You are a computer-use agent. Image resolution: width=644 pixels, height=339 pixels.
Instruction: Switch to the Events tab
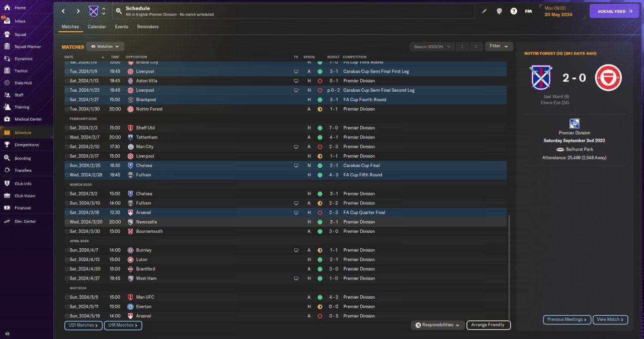(x=121, y=27)
